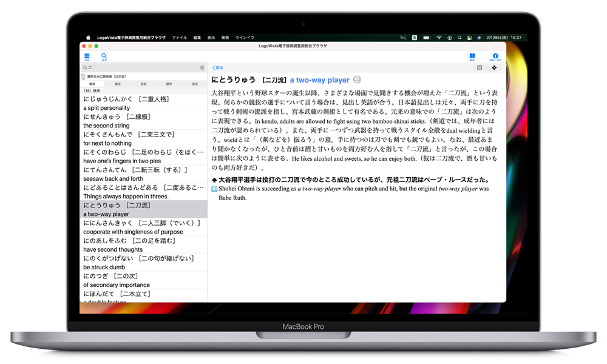Open the 辞典 dictionary list icon

coord(87,56)
